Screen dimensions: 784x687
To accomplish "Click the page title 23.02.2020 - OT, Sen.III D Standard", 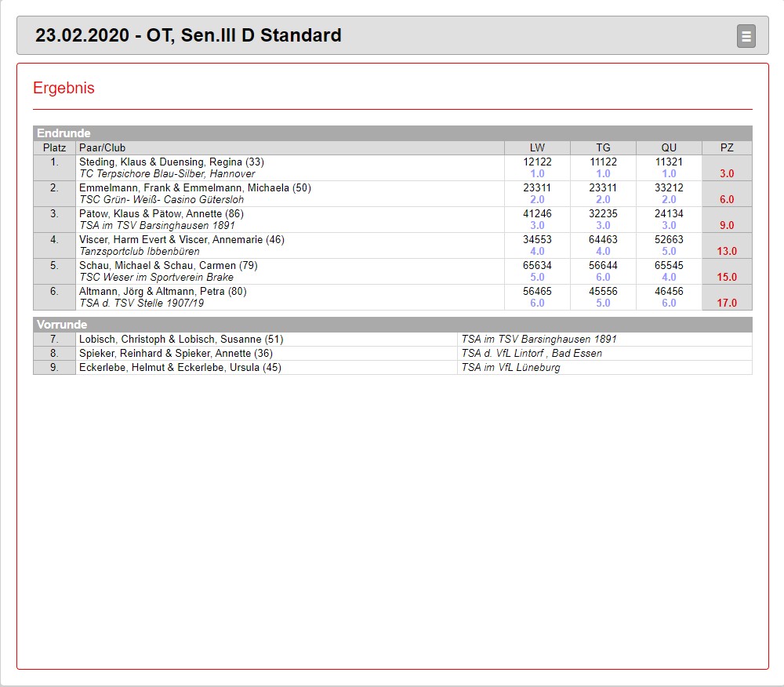I will tap(188, 35).
